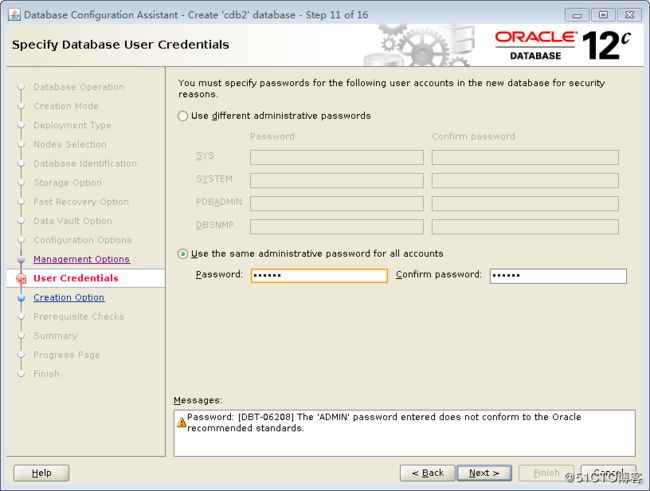
Task: Click the Cancel button
Action: pos(609,473)
